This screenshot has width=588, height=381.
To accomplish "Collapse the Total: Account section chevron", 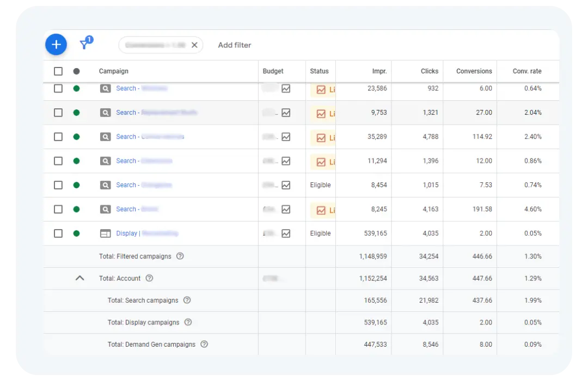I will (79, 278).
